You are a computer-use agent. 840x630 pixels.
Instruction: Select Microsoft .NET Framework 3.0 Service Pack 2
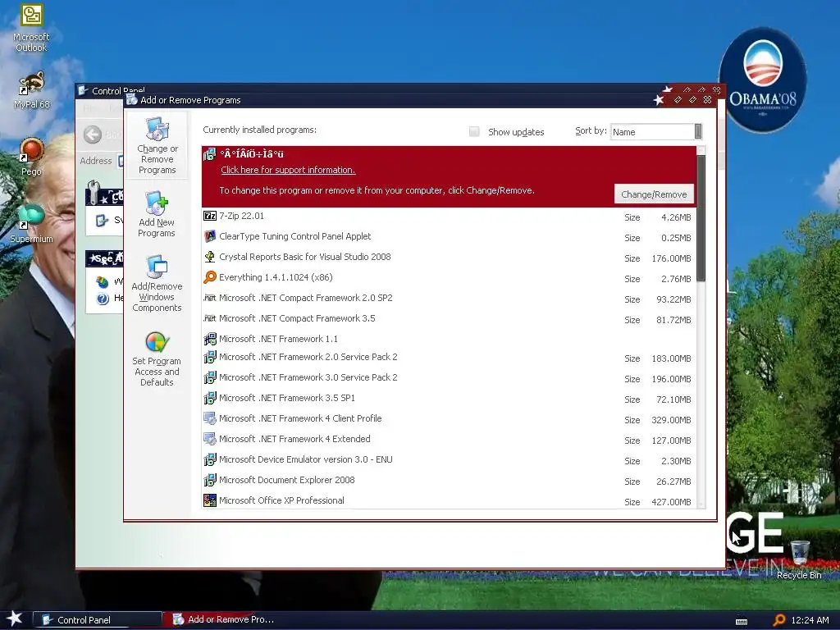(x=449, y=377)
